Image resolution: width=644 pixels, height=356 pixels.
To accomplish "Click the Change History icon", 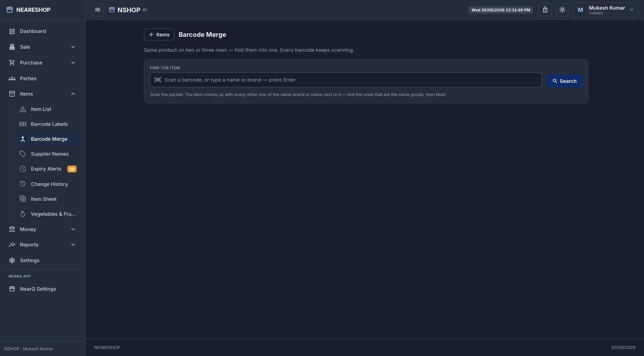I will point(23,184).
